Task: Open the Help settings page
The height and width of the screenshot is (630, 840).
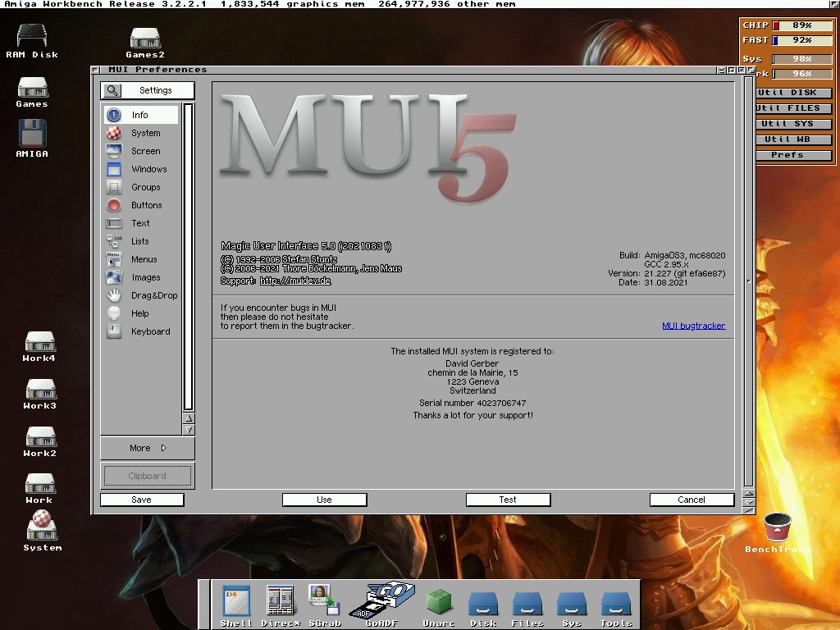Action: coord(141,313)
